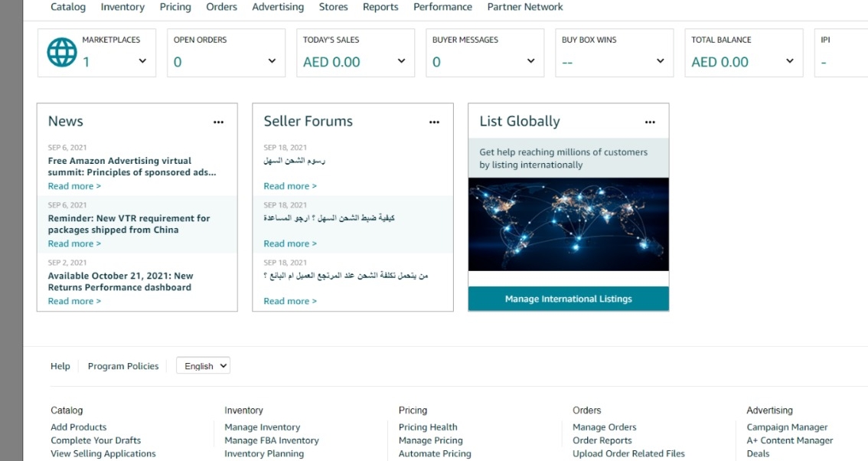Click the Open Orders count 0
The image size is (868, 461).
coord(178,62)
